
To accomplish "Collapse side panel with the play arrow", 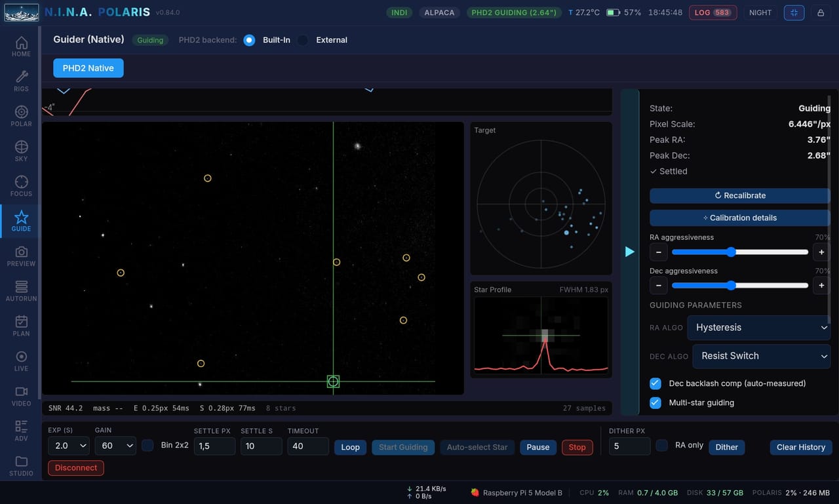I will coord(629,252).
